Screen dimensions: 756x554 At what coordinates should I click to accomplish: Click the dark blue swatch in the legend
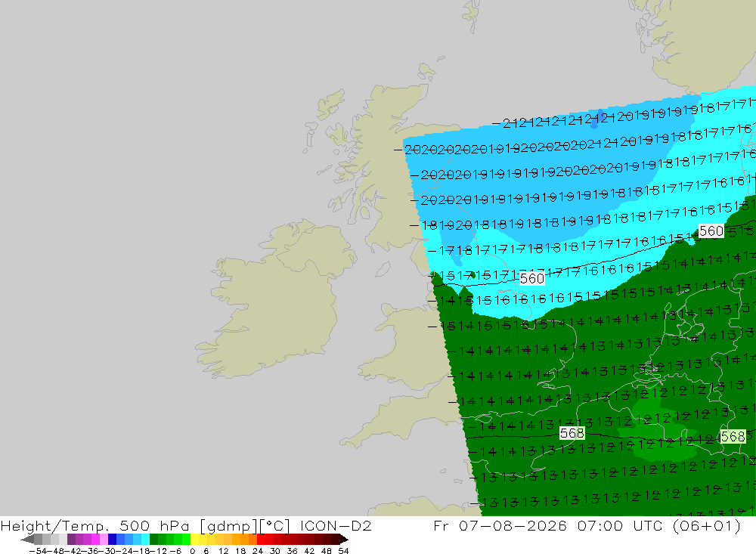[112, 539]
